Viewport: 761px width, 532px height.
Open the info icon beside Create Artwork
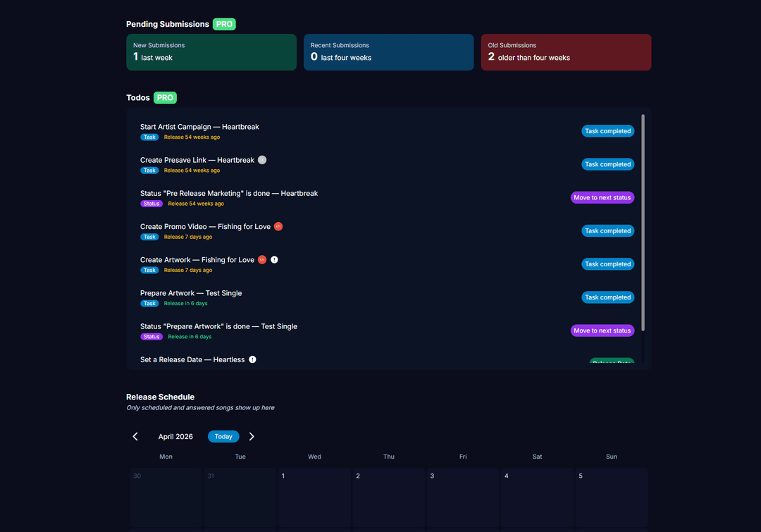pos(274,259)
